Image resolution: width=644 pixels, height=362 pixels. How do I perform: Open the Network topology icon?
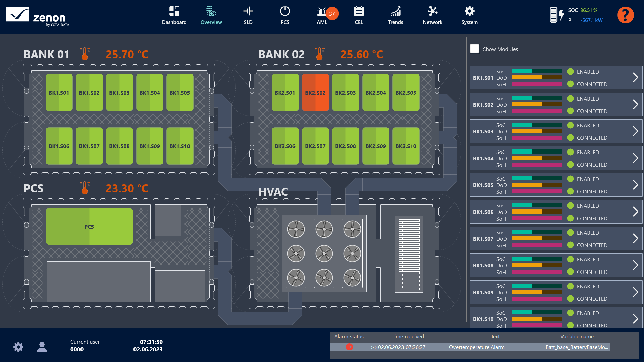point(432,15)
